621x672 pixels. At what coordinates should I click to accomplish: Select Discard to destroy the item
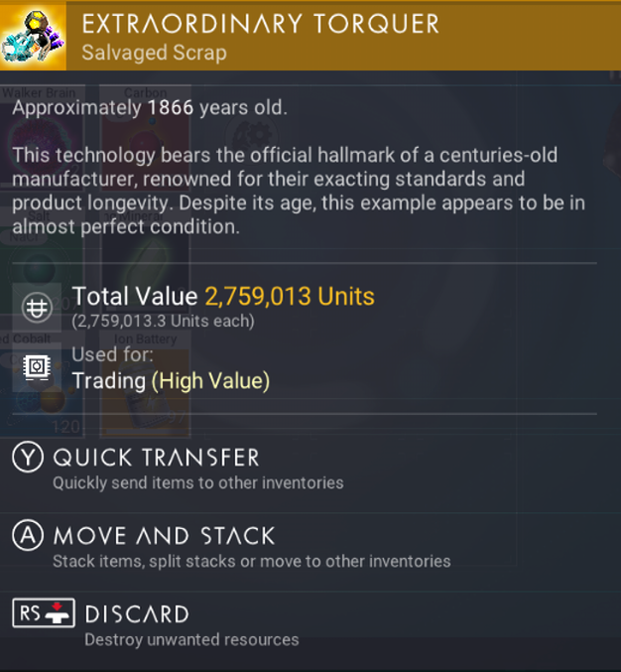click(x=310, y=625)
